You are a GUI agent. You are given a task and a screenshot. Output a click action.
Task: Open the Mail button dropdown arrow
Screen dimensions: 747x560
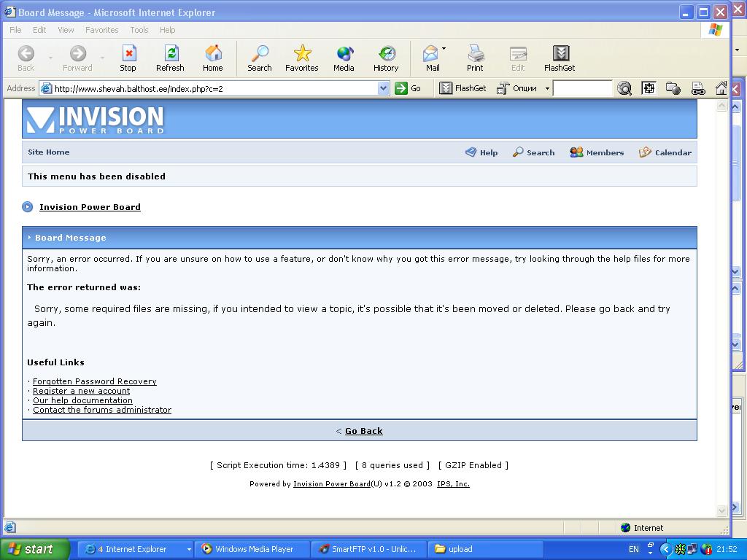[444, 49]
